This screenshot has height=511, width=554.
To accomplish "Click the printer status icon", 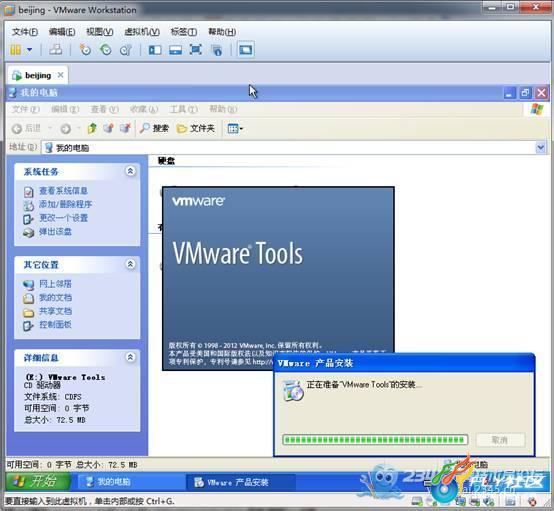I will 475,501.
